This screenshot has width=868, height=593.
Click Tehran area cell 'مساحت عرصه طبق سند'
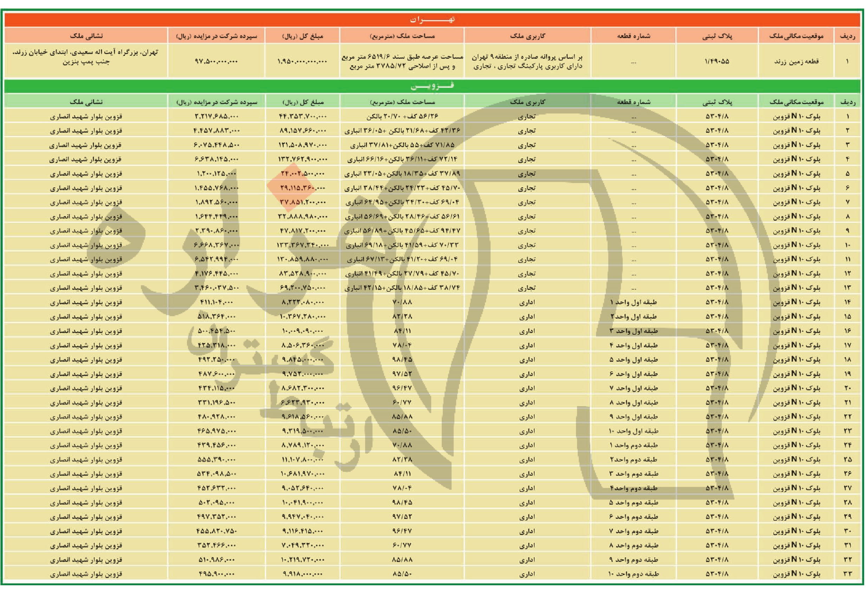tap(402, 61)
